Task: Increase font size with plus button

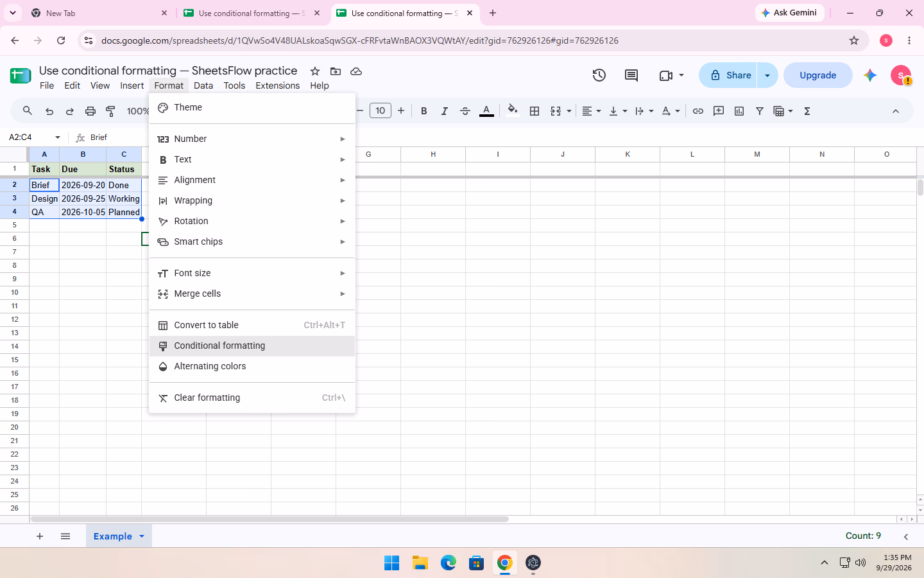Action: tap(401, 111)
